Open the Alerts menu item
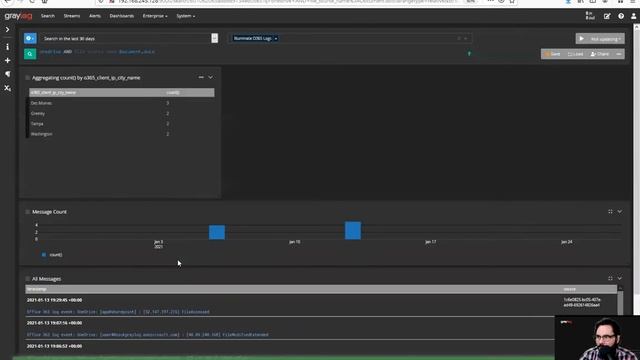 click(x=95, y=16)
